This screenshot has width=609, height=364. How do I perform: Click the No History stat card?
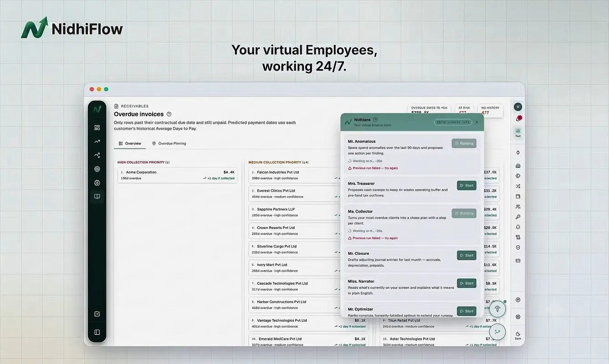click(491, 110)
